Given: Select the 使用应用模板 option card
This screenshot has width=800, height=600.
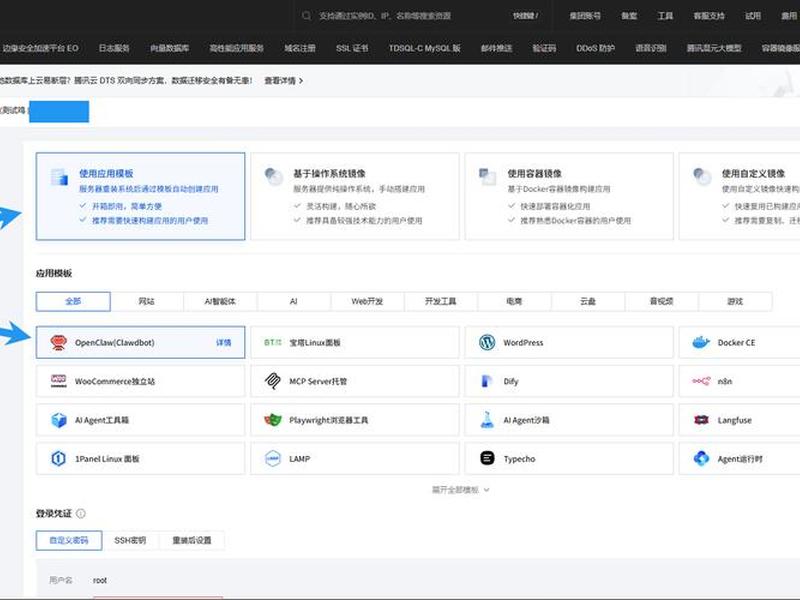Looking at the screenshot, I should [x=140, y=196].
